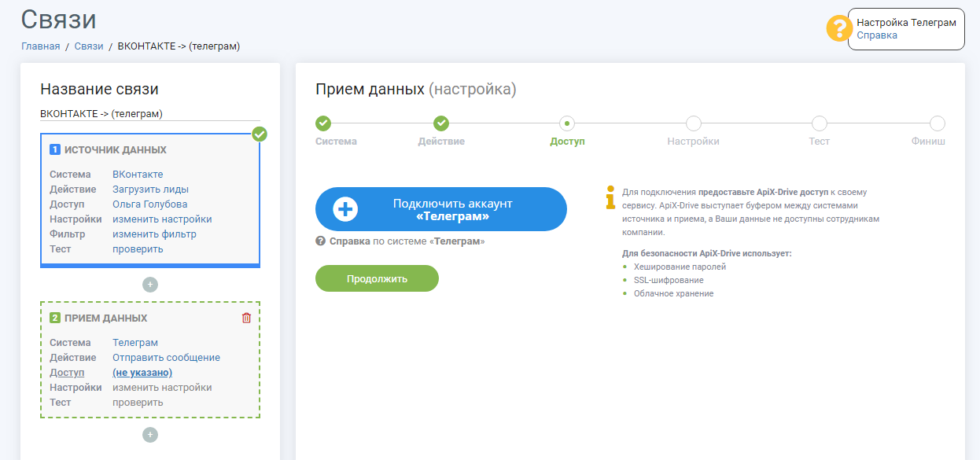The height and width of the screenshot is (460, 980).
Task: Click the Название связи heading
Action: click(x=99, y=90)
